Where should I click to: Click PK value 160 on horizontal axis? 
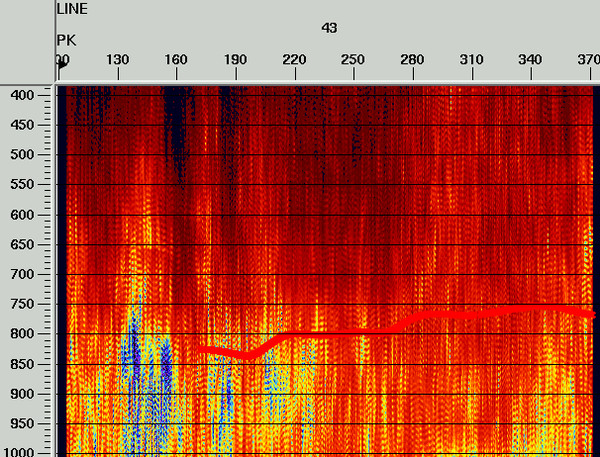pyautogui.click(x=176, y=59)
